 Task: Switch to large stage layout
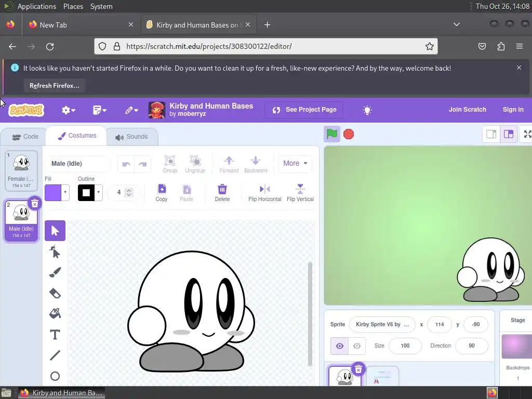tap(509, 134)
